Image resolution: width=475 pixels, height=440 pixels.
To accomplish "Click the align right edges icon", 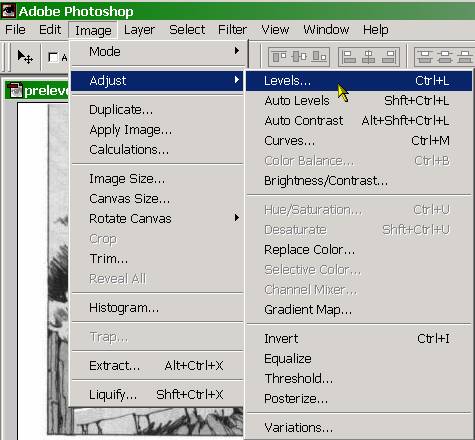I will [x=389, y=57].
